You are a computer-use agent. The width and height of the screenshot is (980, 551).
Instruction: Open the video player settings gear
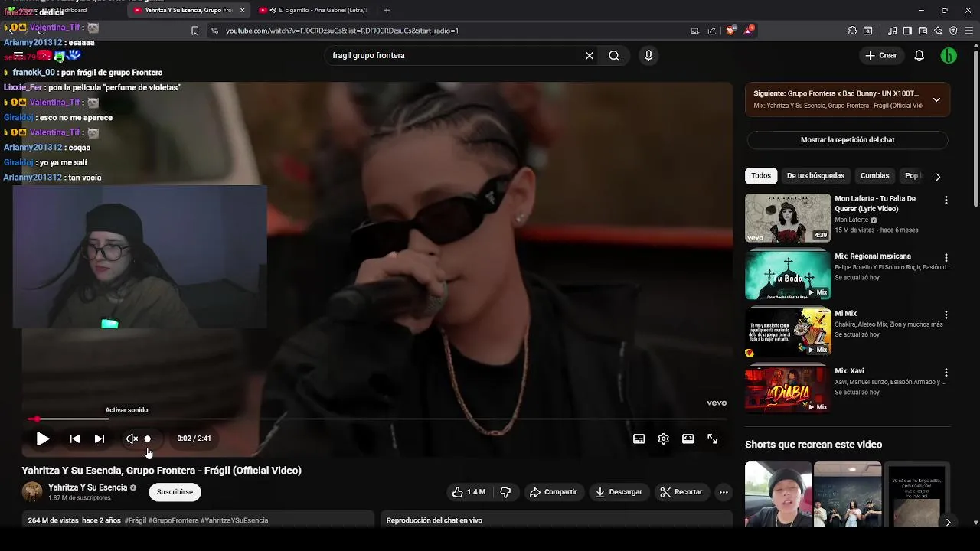(x=664, y=439)
